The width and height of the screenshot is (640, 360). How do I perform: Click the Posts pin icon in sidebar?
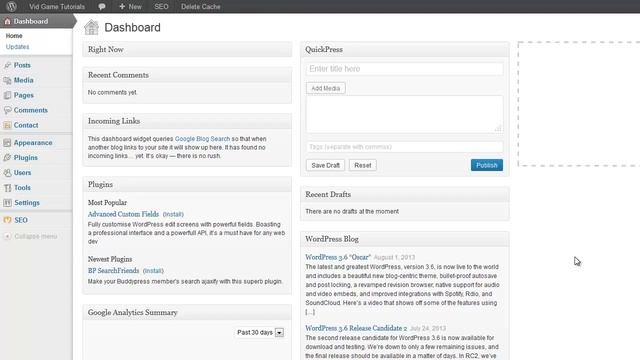pos(7,65)
